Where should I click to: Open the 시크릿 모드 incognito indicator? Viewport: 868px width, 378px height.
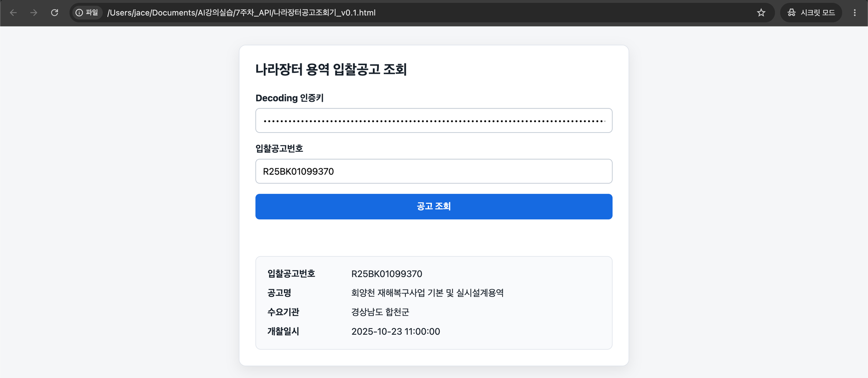point(811,13)
